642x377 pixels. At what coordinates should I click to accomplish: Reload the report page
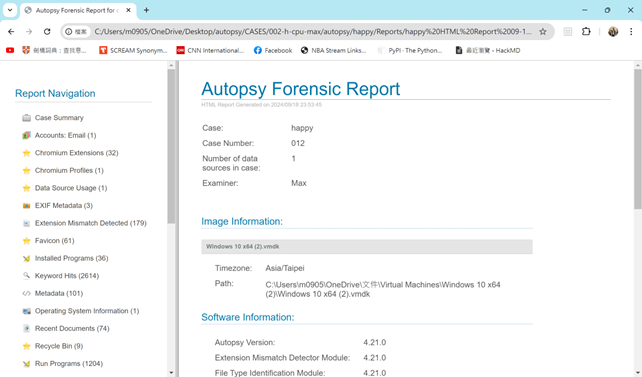point(47,32)
